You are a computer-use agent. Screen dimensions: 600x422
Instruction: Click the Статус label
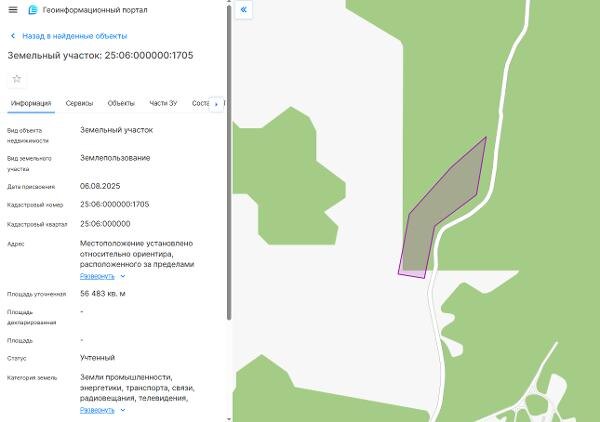click(x=17, y=359)
